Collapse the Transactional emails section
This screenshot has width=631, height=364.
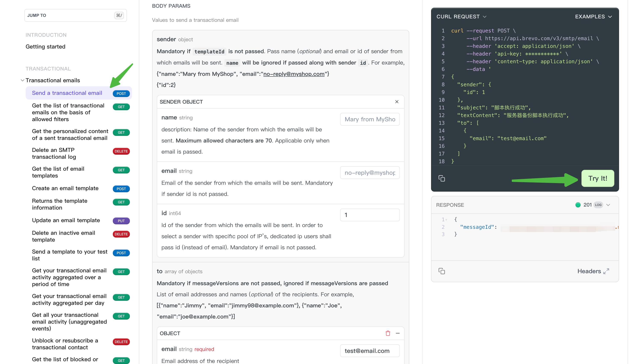click(22, 80)
